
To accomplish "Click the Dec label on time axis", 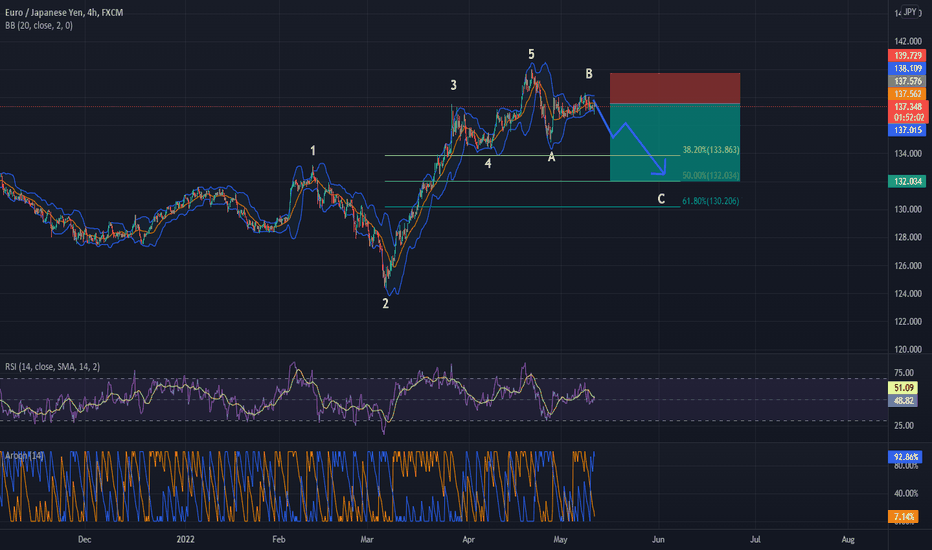I will (x=84, y=540).
